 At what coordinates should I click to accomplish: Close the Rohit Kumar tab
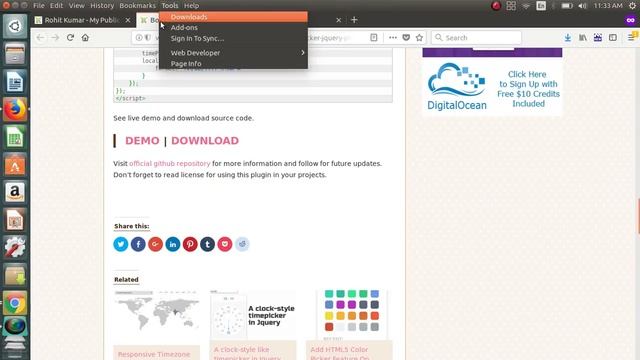point(128,20)
